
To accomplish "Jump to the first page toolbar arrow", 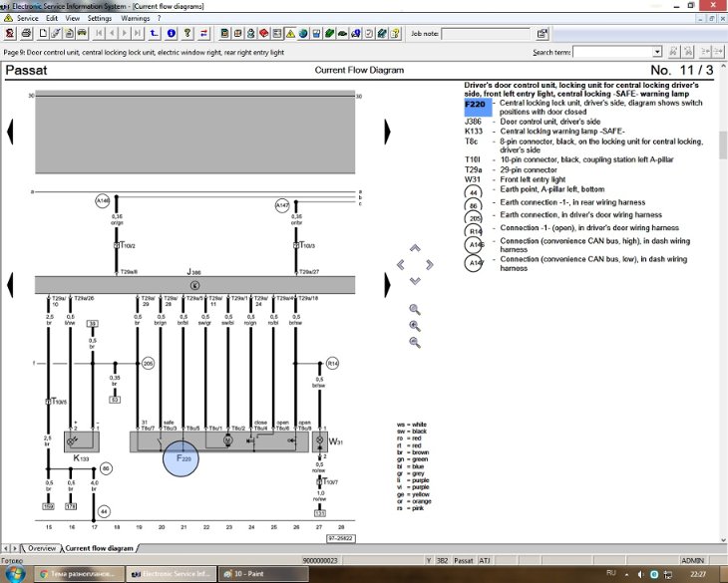I will click(99, 34).
